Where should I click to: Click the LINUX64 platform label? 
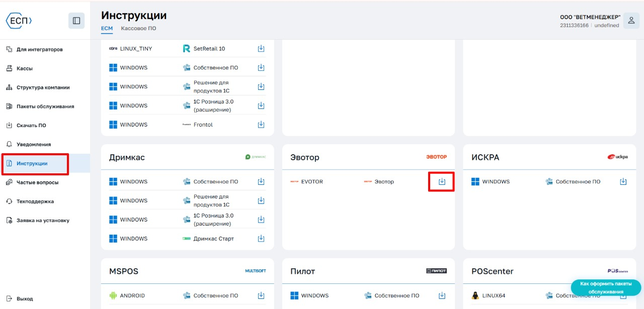point(494,295)
